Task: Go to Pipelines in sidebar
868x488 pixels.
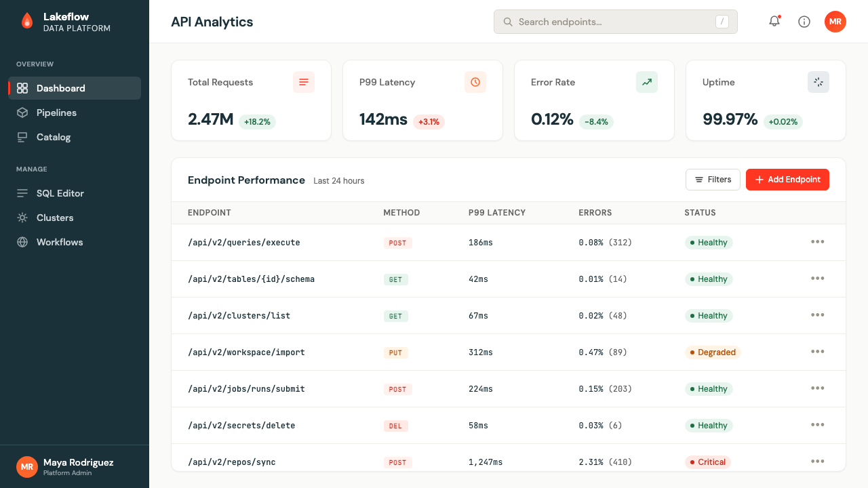Action: tap(75, 113)
